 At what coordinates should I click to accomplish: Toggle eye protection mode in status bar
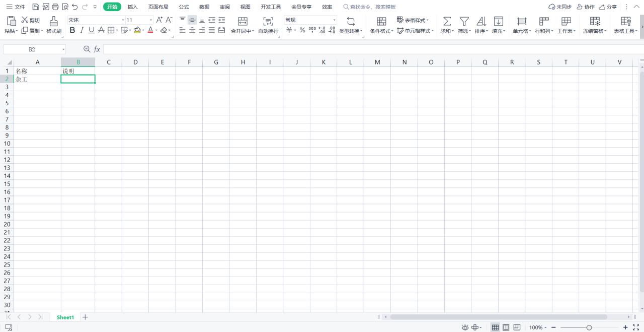(x=465, y=327)
